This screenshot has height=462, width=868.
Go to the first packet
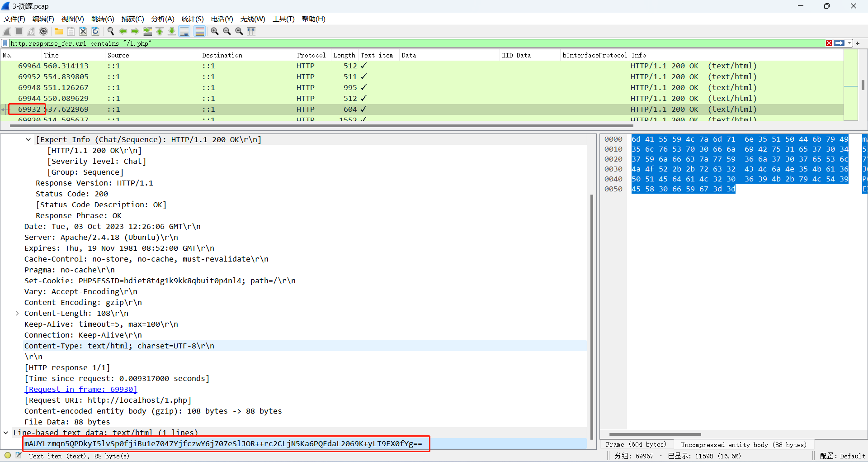coord(160,31)
